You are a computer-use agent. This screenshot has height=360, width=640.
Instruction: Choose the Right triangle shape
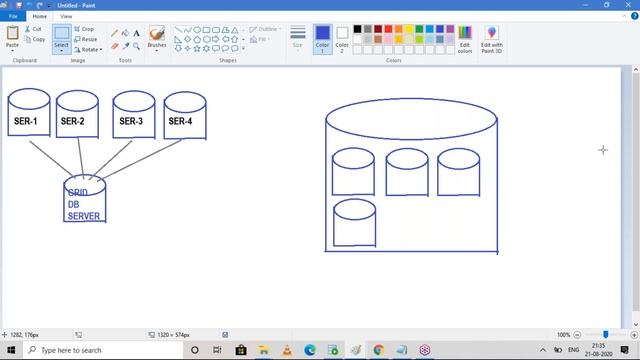(x=178, y=39)
